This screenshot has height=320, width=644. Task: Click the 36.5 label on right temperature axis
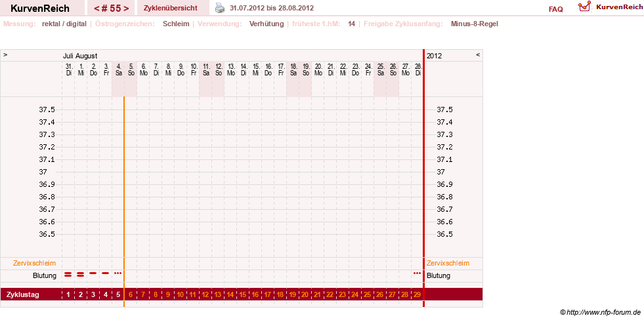445,234
